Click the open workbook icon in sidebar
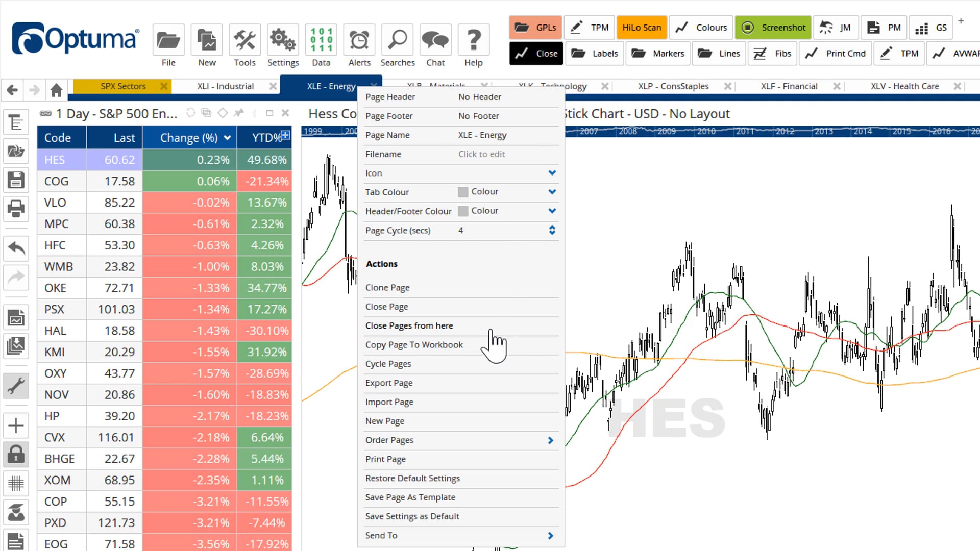 click(16, 151)
